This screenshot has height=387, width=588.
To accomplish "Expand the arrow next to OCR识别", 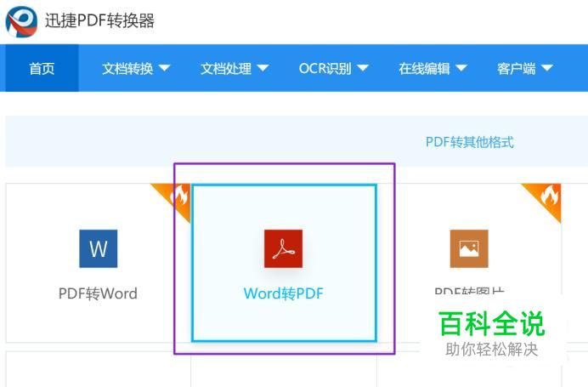I will pyautogui.click(x=363, y=68).
